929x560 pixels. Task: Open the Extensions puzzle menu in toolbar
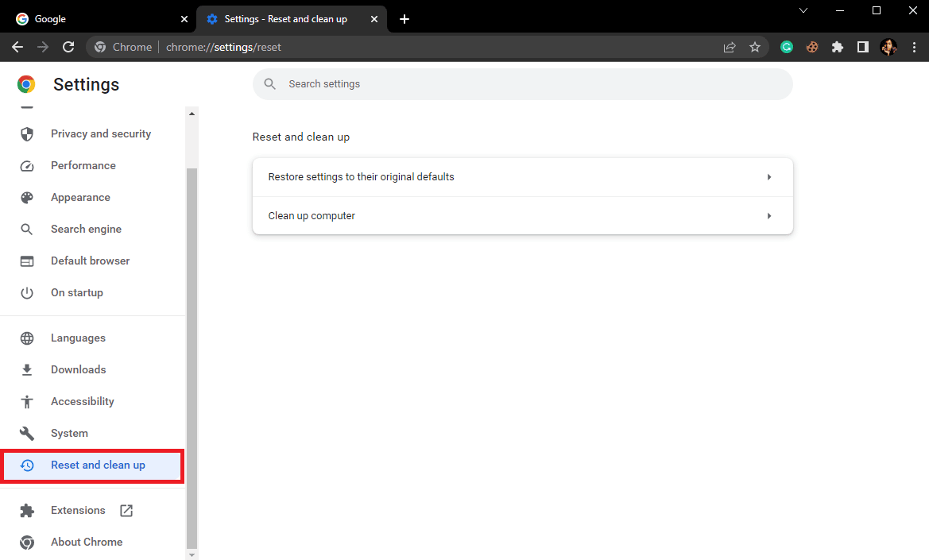837,47
